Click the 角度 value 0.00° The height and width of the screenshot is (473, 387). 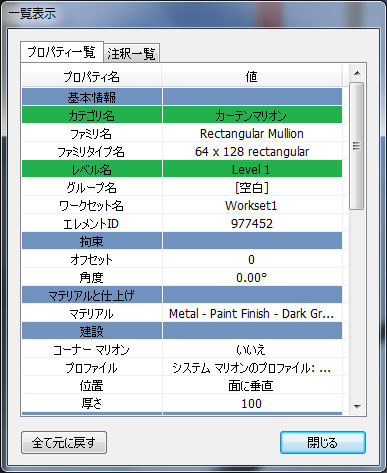tap(252, 277)
